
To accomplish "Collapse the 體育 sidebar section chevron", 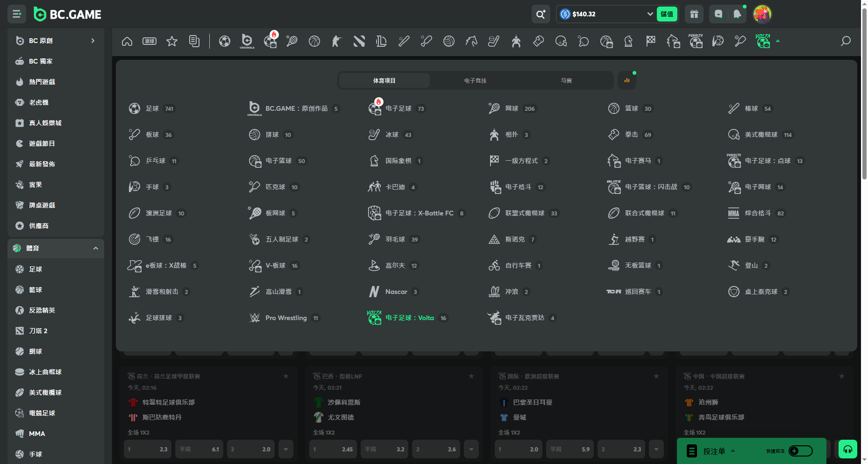I will [x=96, y=248].
